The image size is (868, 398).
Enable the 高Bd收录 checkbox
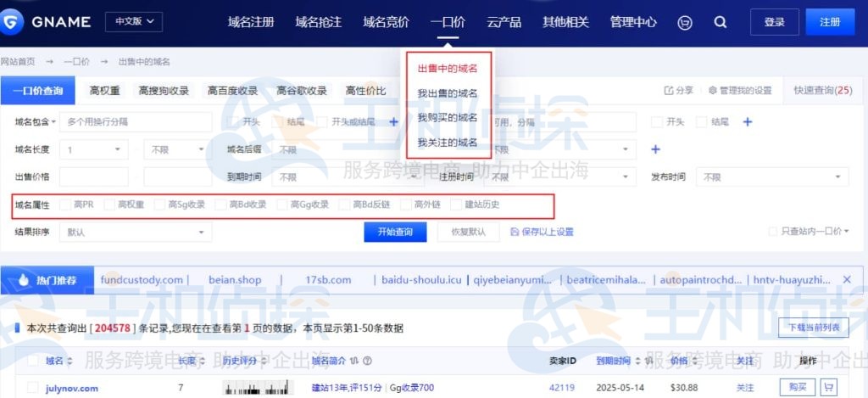(221, 205)
